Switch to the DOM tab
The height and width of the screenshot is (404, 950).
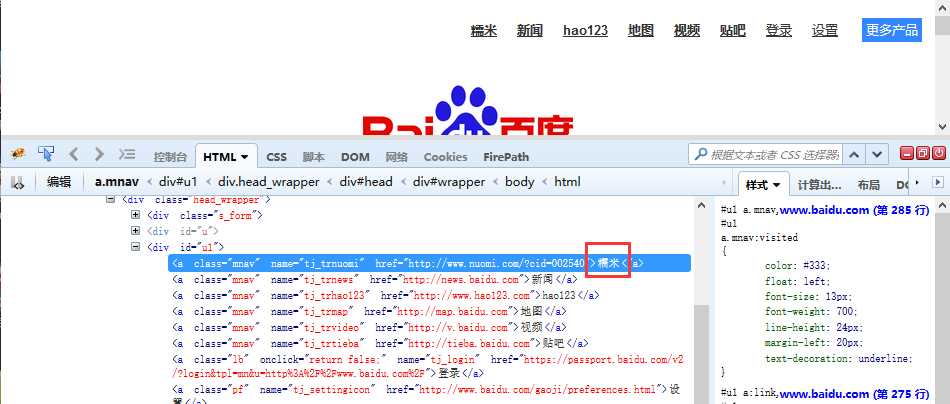(355, 157)
